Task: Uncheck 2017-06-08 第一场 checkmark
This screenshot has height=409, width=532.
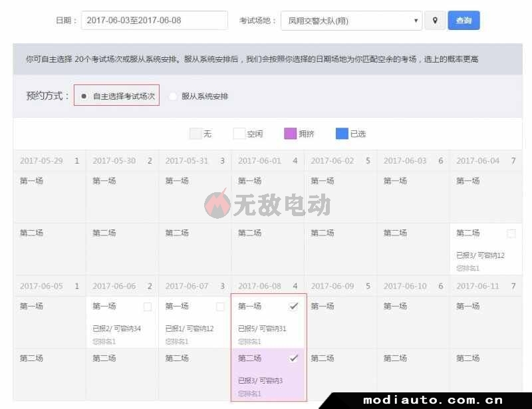Action: [x=293, y=307]
